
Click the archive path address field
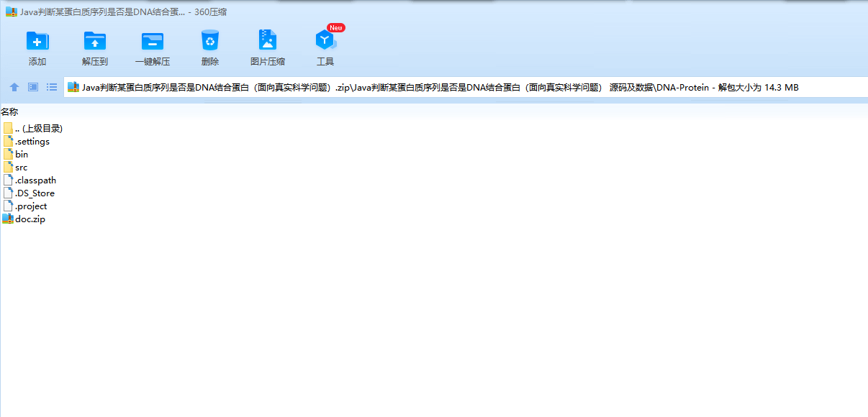coord(466,87)
